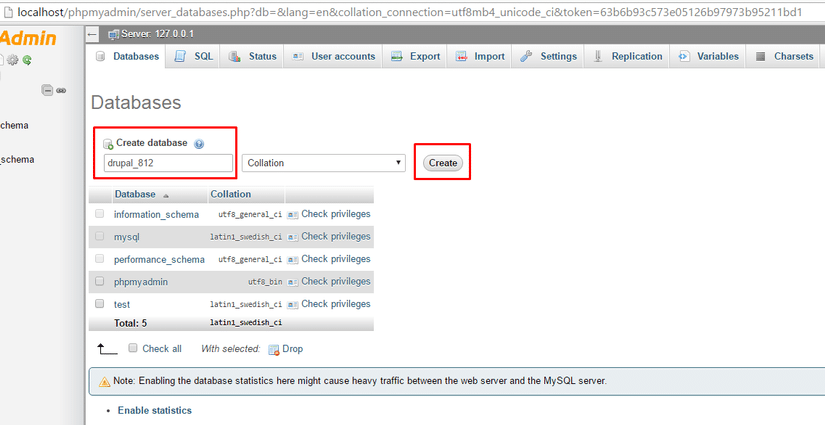Tick the information_schema checkbox
This screenshot has height=425, width=825.
click(x=99, y=214)
